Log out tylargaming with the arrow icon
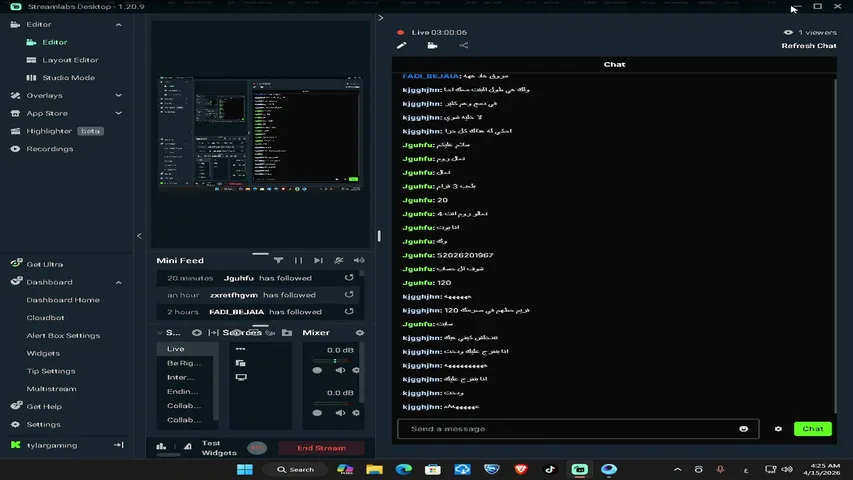Screen dimensions: 853x480 click(119, 445)
